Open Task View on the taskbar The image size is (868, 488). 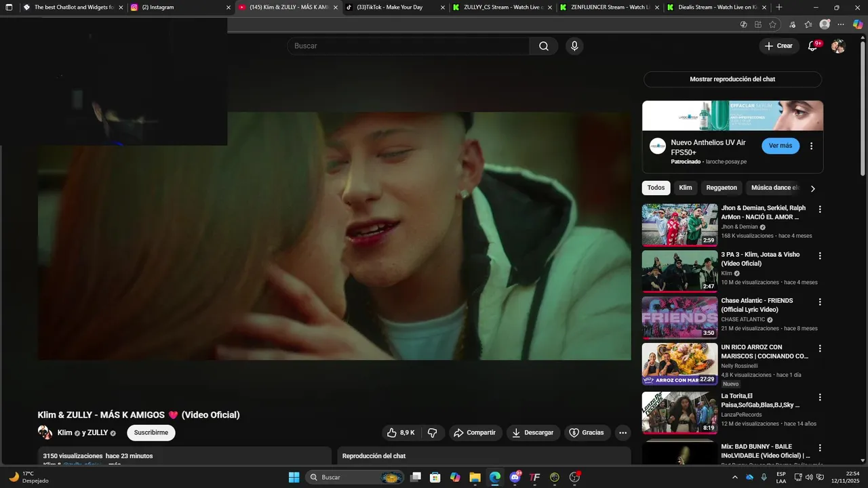coord(416,477)
